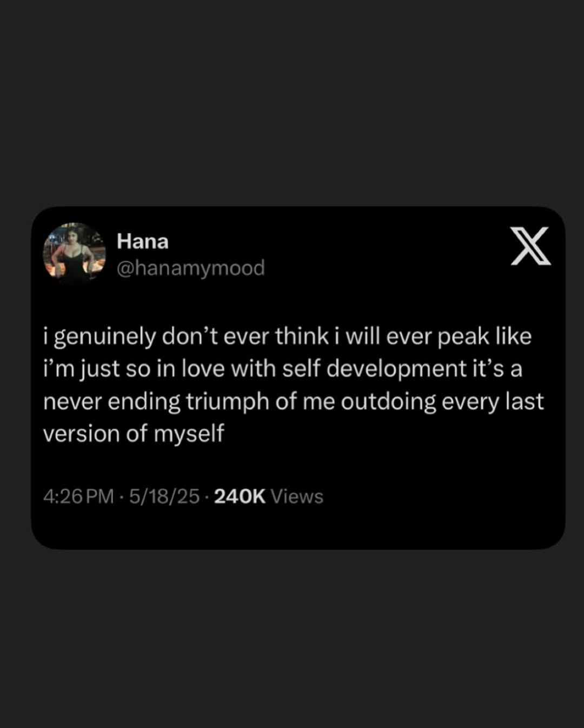Click the 240K view count number

coord(240,496)
